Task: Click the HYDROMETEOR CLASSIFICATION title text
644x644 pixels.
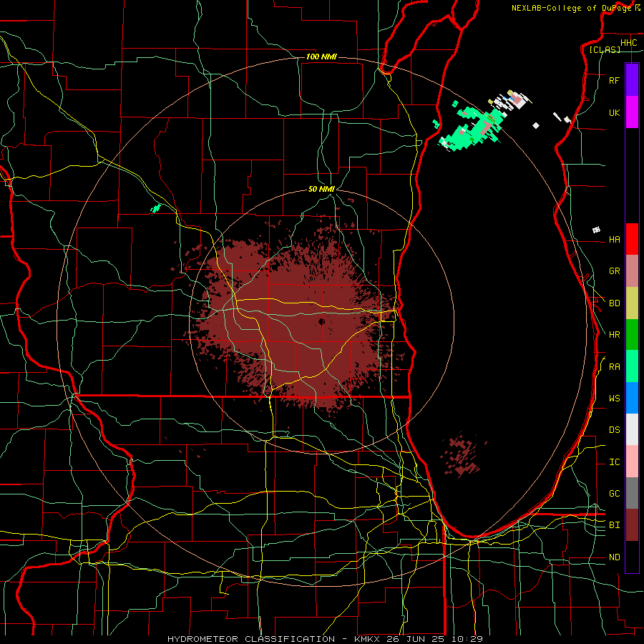Action: coord(251,639)
